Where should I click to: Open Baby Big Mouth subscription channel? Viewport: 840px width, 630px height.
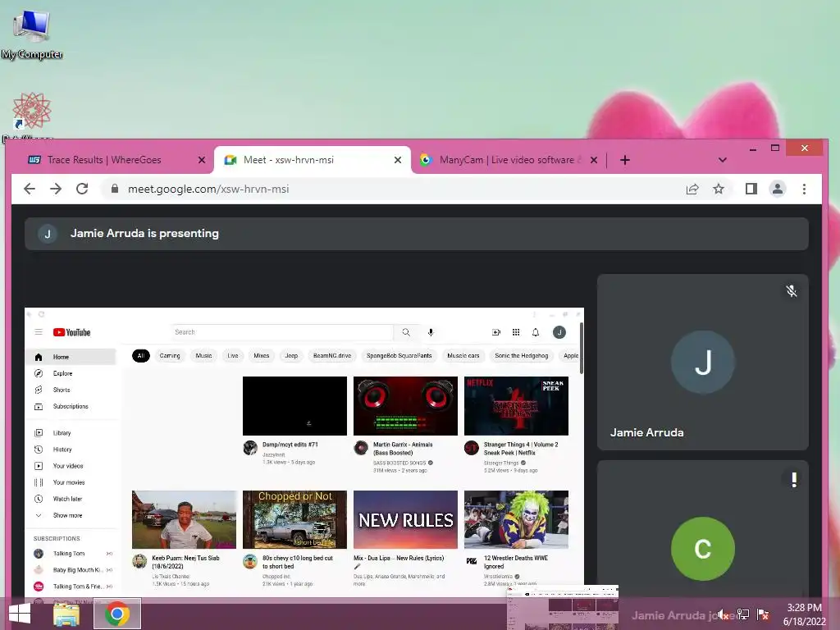[71, 570]
